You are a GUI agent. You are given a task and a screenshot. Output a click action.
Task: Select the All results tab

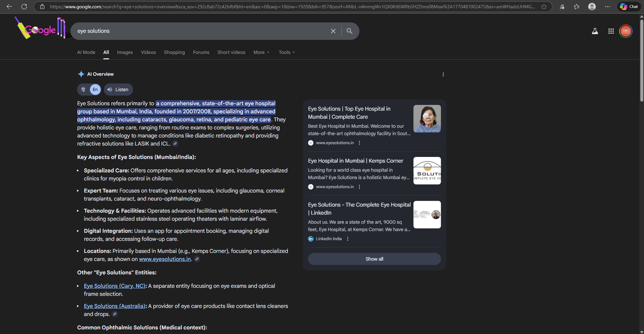[x=106, y=52]
